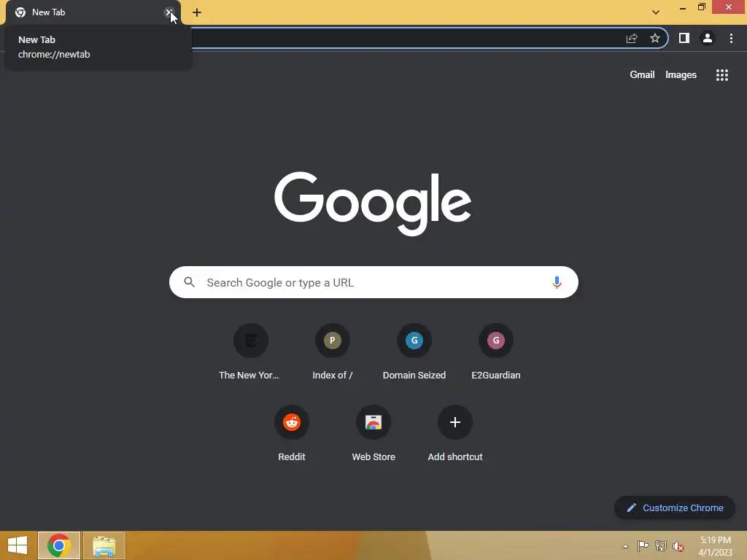Select the New Tab tab title
Image resolution: width=747 pixels, height=560 pixels.
49,12
